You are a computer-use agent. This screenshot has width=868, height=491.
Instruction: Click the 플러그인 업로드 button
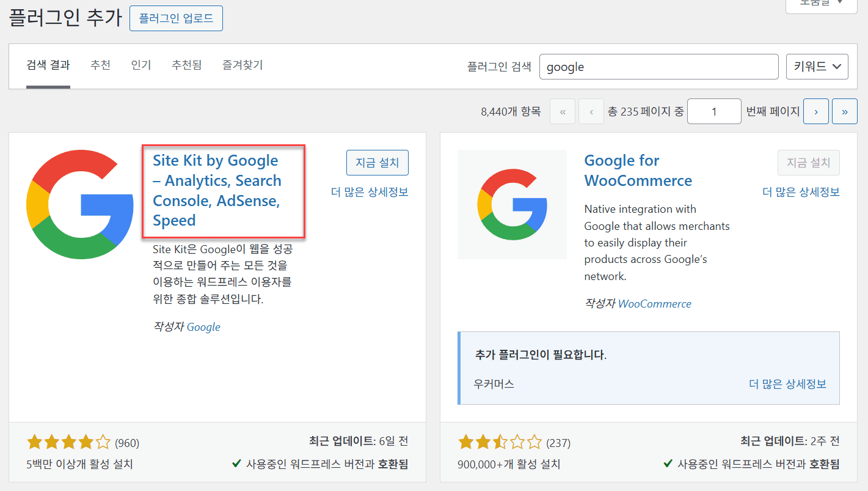[176, 18]
